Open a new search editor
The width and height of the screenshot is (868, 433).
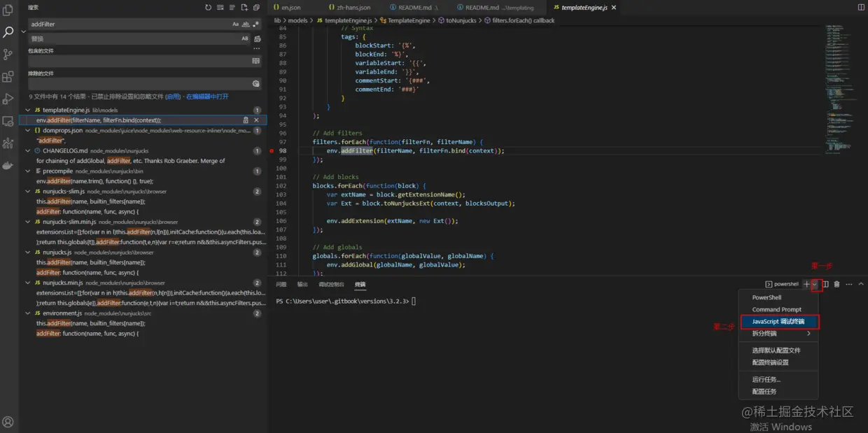pyautogui.click(x=244, y=8)
